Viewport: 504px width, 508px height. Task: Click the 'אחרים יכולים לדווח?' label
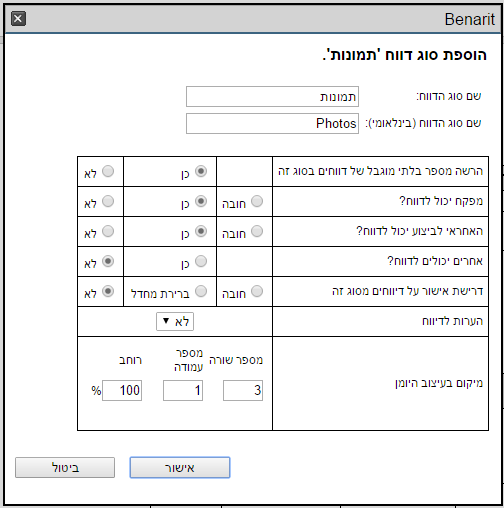click(435, 261)
